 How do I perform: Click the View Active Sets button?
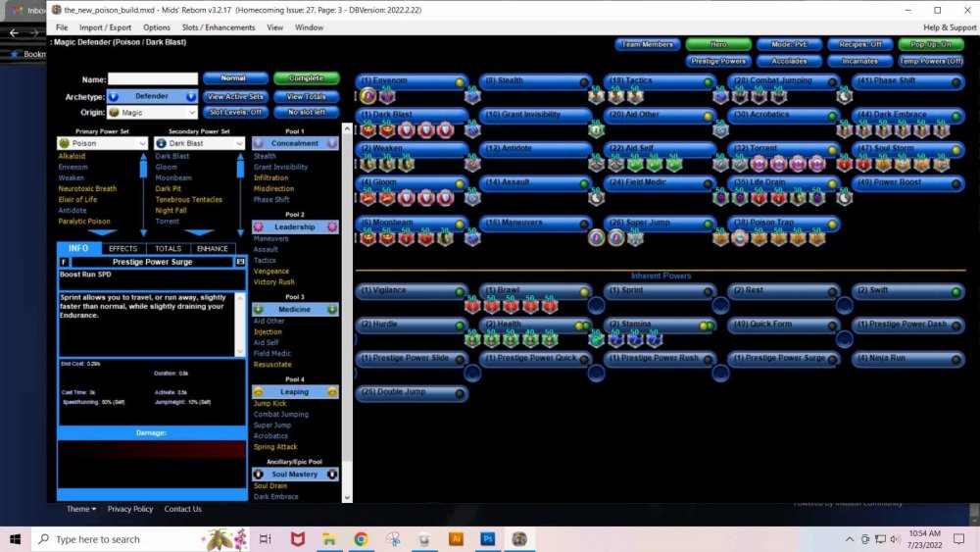(x=236, y=97)
